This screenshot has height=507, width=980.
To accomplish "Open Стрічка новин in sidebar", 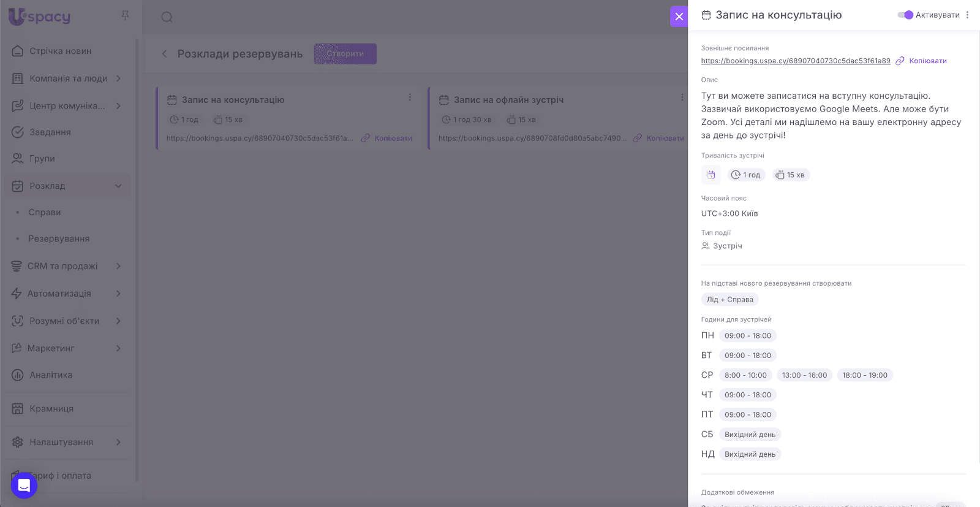I will point(60,51).
